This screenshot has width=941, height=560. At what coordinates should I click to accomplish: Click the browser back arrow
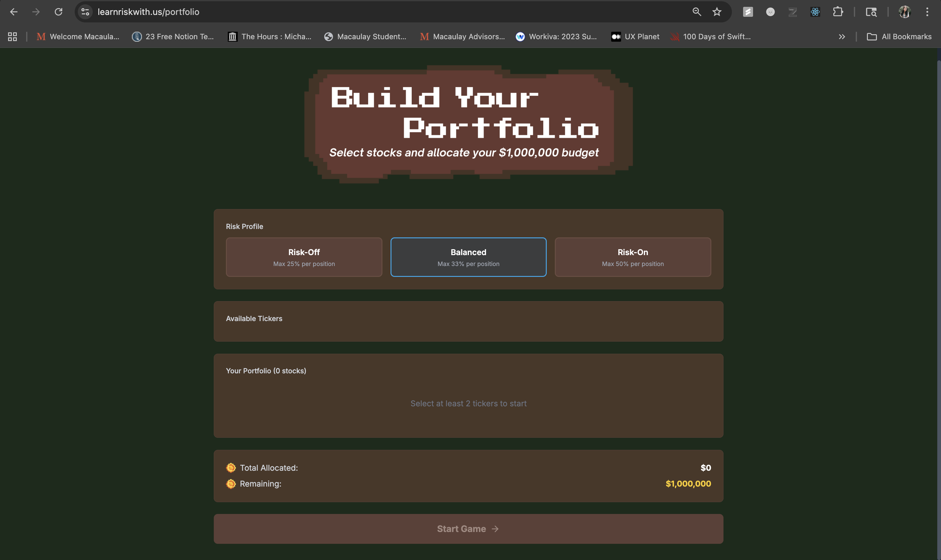click(x=14, y=12)
